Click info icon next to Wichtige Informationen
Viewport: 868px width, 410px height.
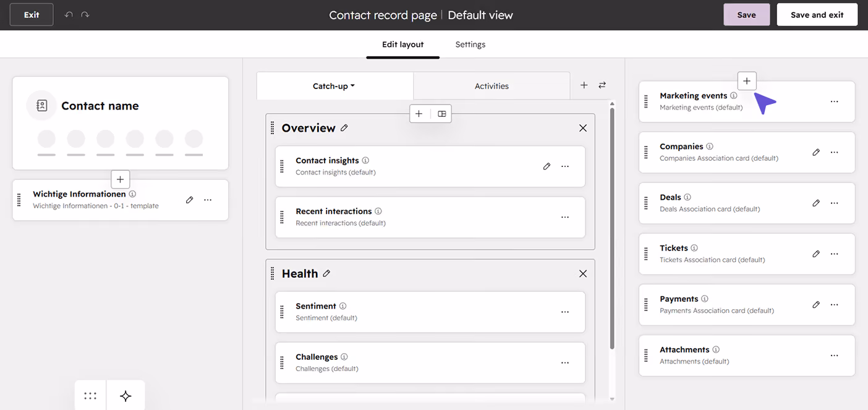[132, 194]
